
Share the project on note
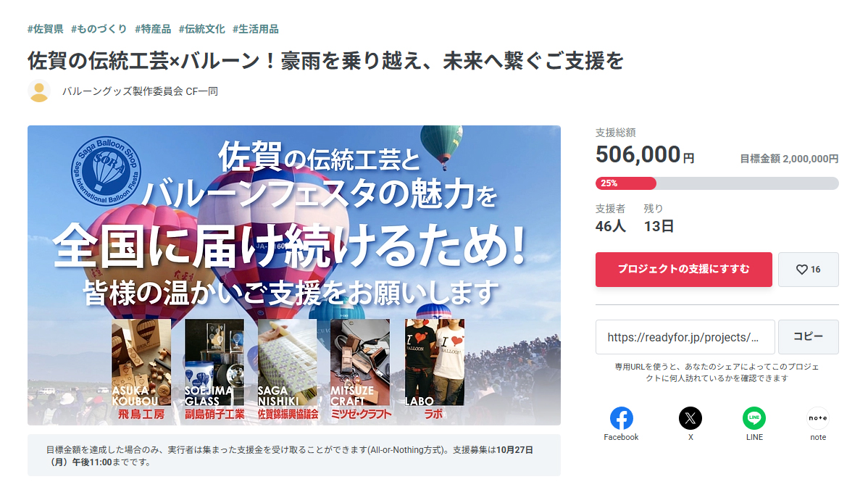pyautogui.click(x=817, y=419)
